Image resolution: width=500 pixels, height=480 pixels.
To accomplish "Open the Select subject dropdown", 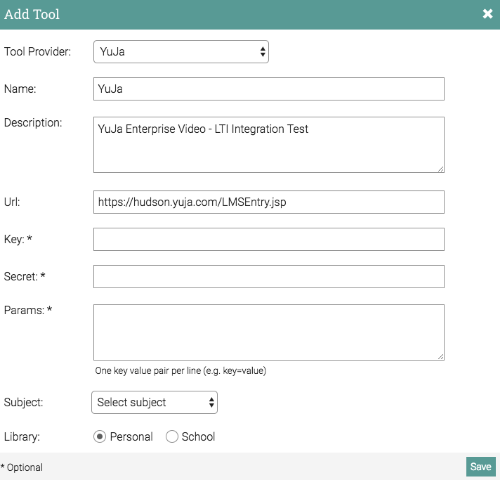I will (x=154, y=402).
